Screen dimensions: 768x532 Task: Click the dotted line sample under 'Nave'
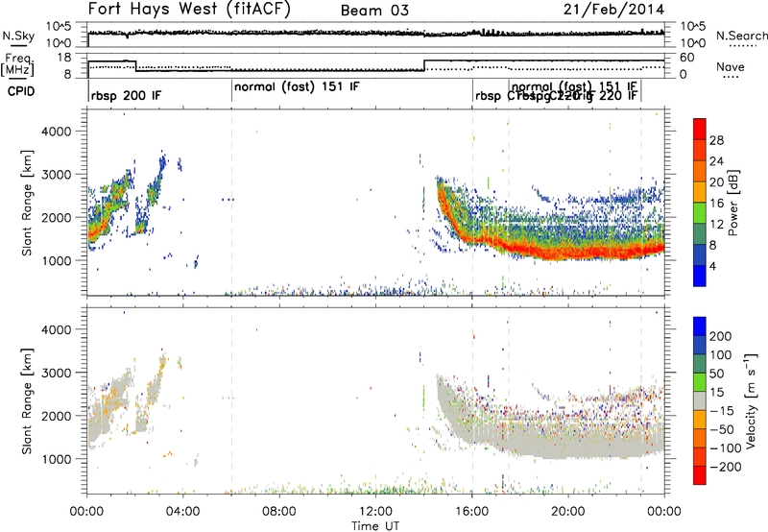[x=731, y=77]
